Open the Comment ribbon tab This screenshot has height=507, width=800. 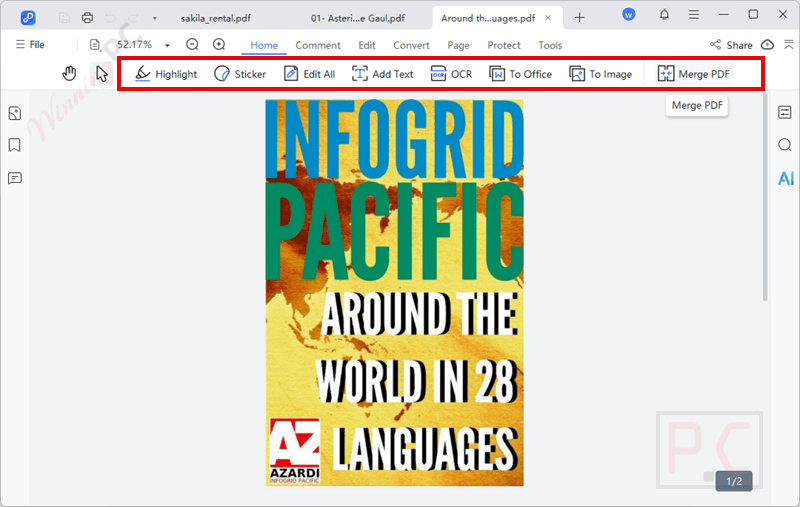coord(318,45)
